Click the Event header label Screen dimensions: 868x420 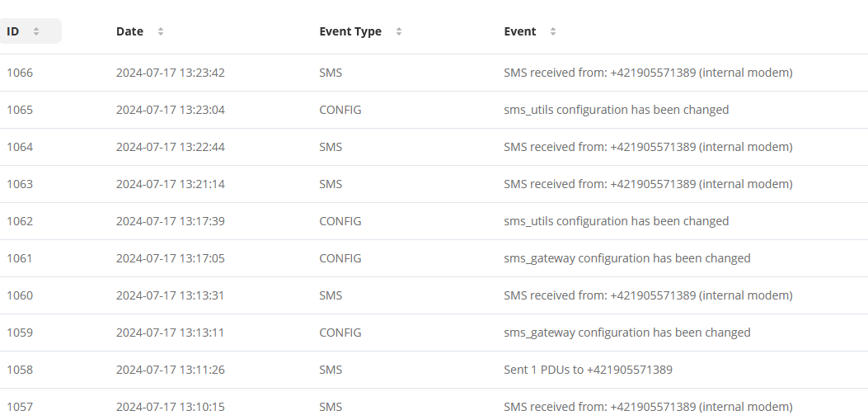(520, 31)
